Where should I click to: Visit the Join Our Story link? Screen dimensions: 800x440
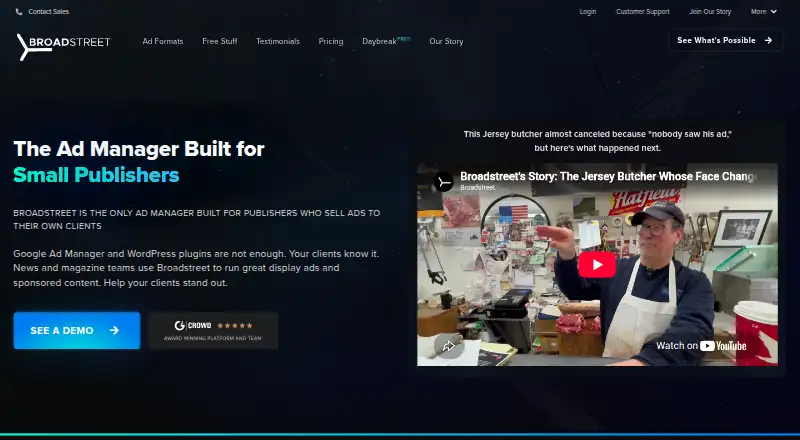coord(710,12)
